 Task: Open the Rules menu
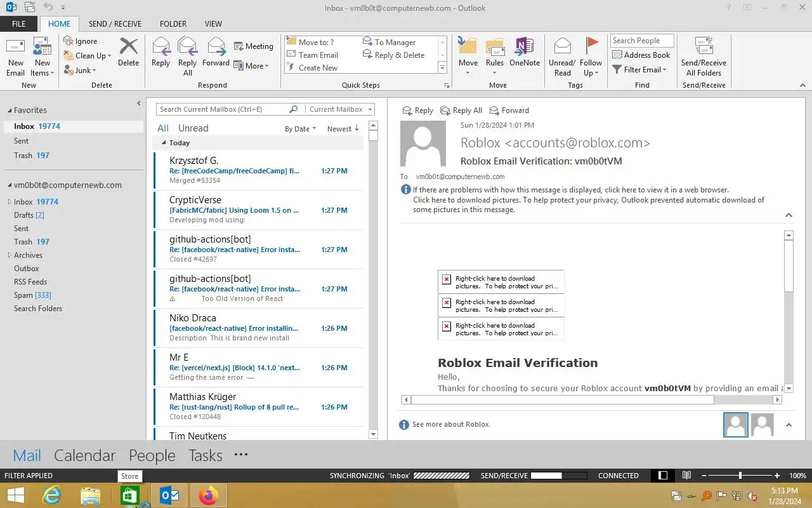pos(495,57)
